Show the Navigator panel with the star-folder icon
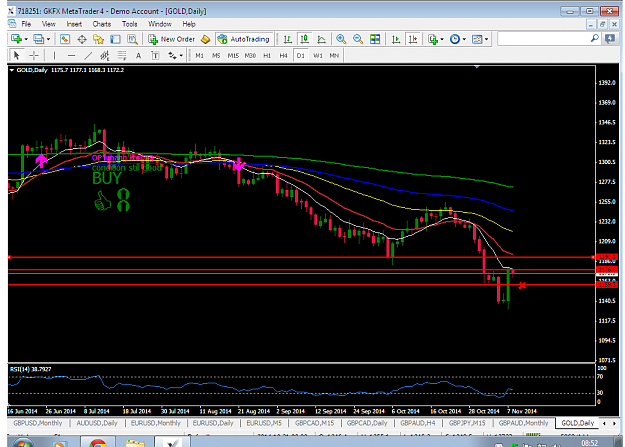625x447 pixels. [98, 39]
